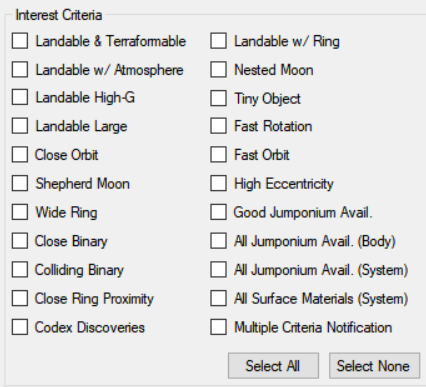Click the Select None button
This screenshot has height=387, width=426.
click(374, 366)
